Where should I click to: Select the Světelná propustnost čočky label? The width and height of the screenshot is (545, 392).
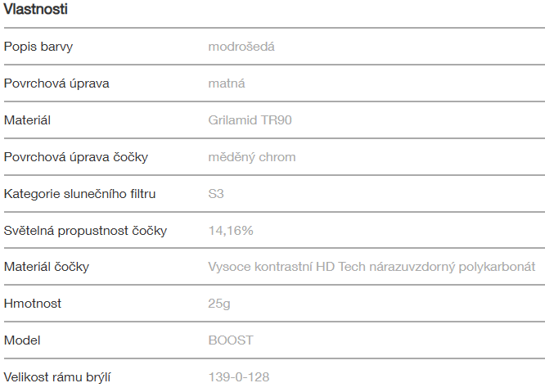point(85,231)
